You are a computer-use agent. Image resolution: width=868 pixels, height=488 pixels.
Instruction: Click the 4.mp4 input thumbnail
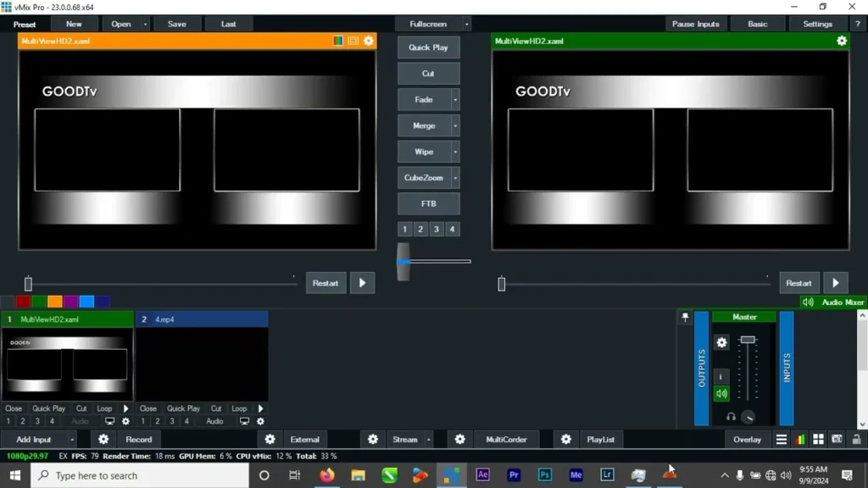202,363
